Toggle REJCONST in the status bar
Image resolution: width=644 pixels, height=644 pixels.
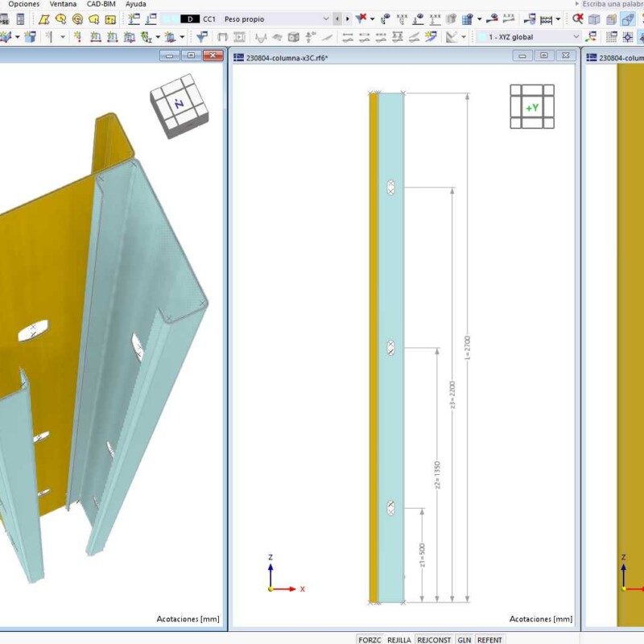[x=434, y=640]
